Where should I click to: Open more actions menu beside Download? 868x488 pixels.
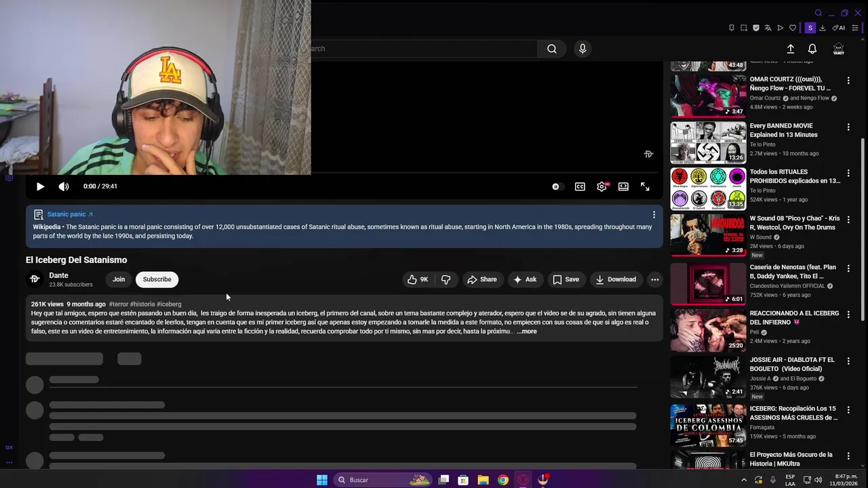coord(654,279)
